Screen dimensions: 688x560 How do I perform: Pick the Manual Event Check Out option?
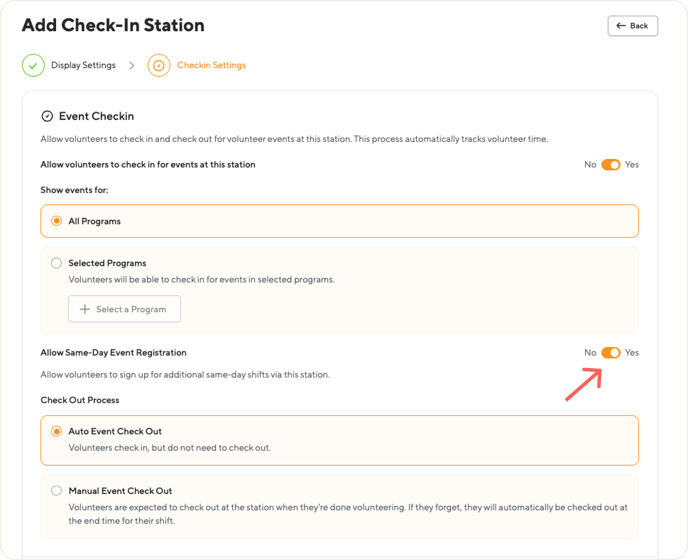(56, 491)
